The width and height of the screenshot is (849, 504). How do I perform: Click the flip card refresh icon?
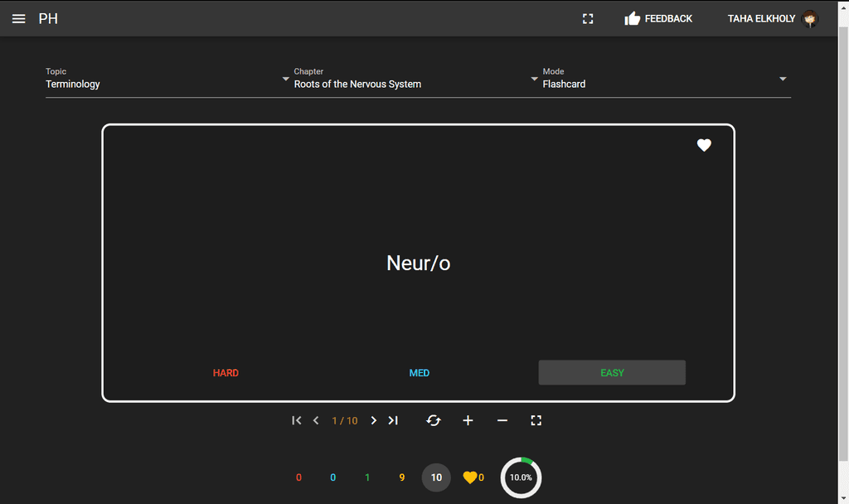pos(434,420)
